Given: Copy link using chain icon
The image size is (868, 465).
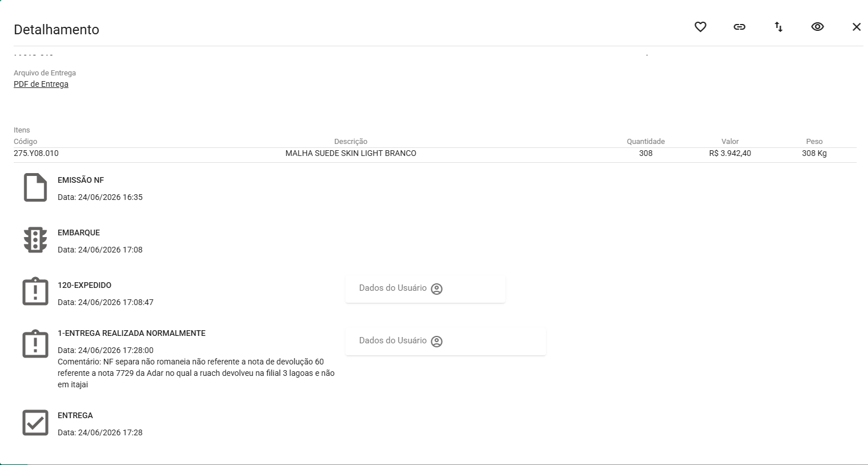Looking at the screenshot, I should tap(740, 27).
